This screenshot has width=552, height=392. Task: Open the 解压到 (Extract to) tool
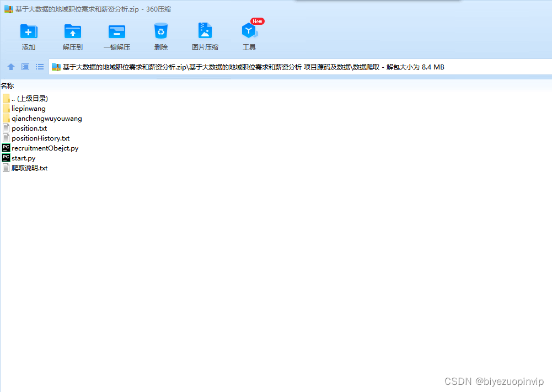(72, 34)
